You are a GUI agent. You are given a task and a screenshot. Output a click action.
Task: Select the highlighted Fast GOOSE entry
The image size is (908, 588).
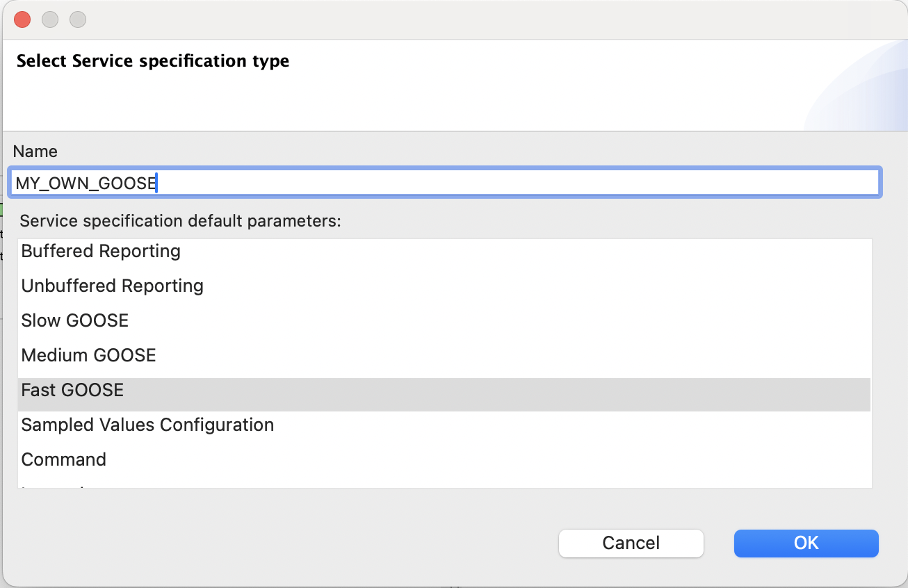(x=72, y=390)
